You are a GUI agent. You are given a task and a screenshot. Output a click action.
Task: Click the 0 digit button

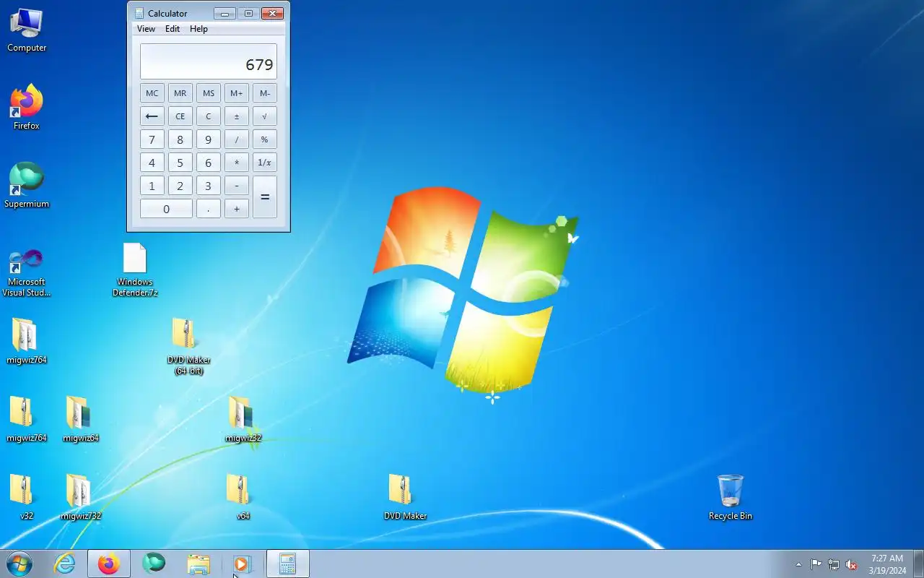coord(166,209)
